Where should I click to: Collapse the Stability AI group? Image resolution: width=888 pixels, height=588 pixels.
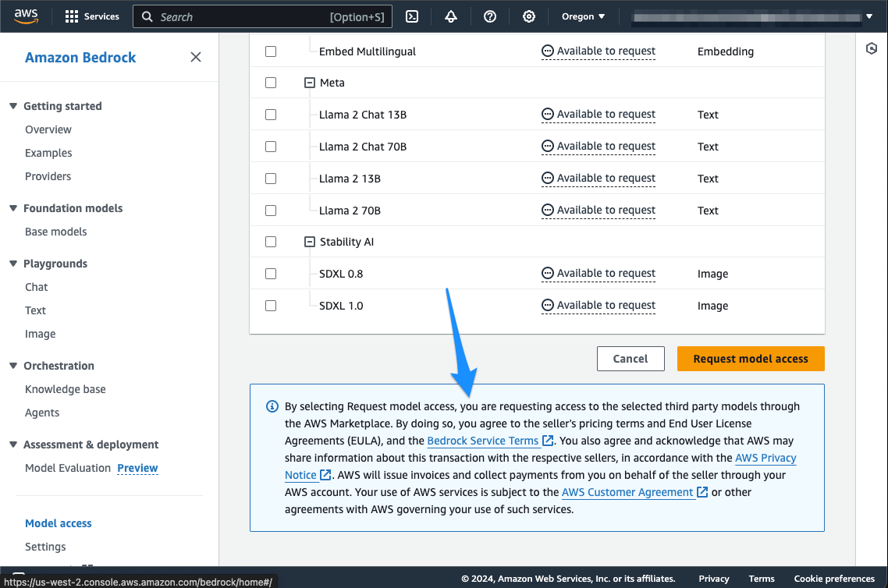coord(310,242)
